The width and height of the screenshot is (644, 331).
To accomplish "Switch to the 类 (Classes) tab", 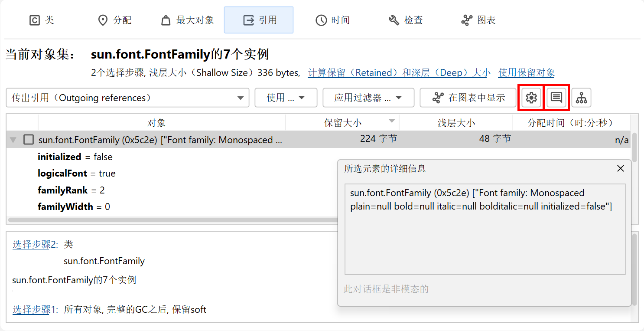I will click(42, 20).
